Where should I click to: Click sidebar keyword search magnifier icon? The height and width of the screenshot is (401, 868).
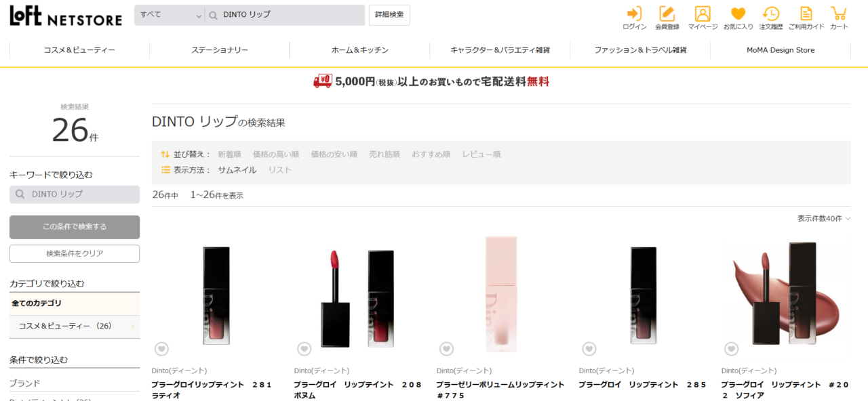click(20, 194)
